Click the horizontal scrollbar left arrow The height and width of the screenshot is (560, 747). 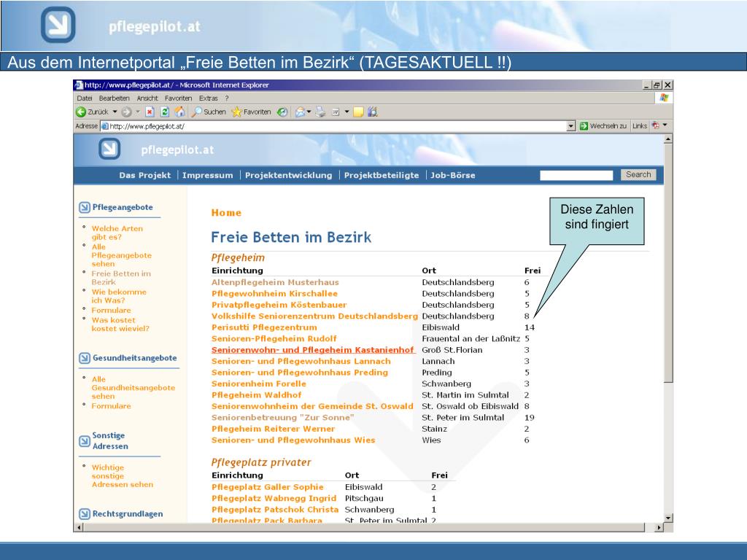tap(79, 527)
